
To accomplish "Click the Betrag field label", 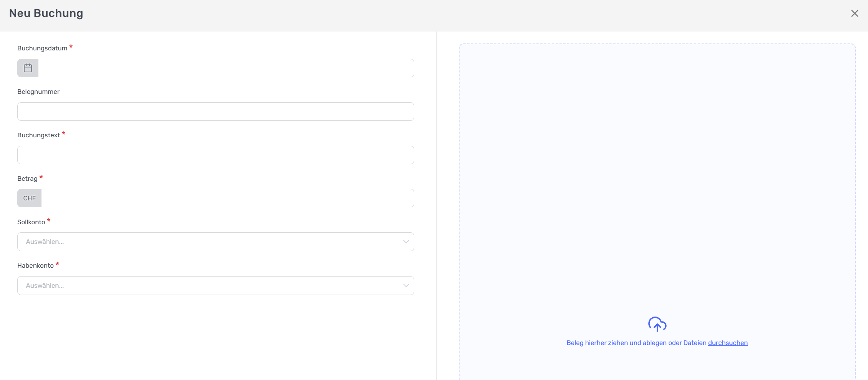I will click(27, 178).
